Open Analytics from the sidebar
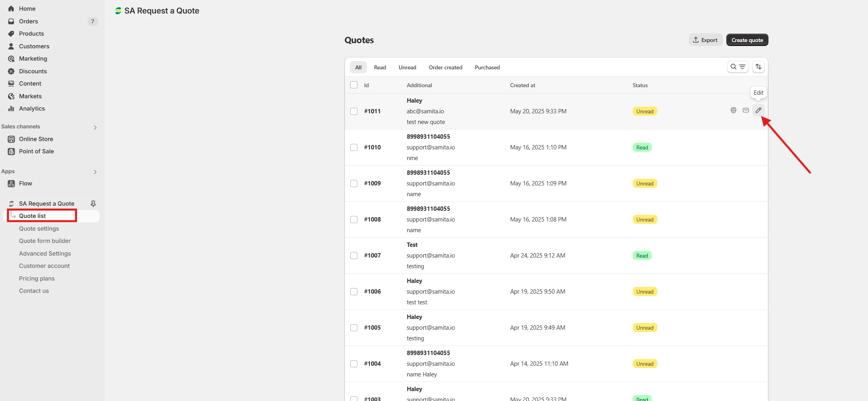 pos(32,109)
